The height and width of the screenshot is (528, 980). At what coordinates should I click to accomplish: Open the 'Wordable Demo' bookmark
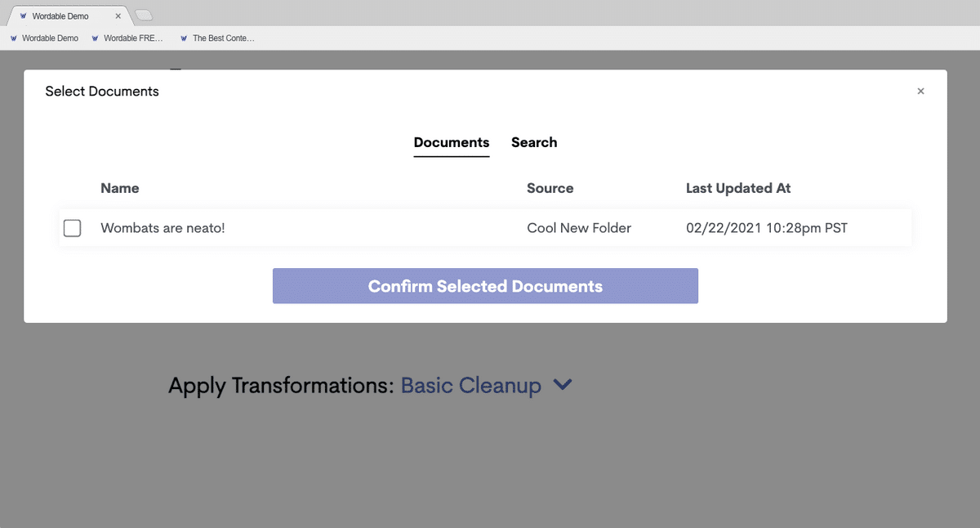(x=51, y=38)
